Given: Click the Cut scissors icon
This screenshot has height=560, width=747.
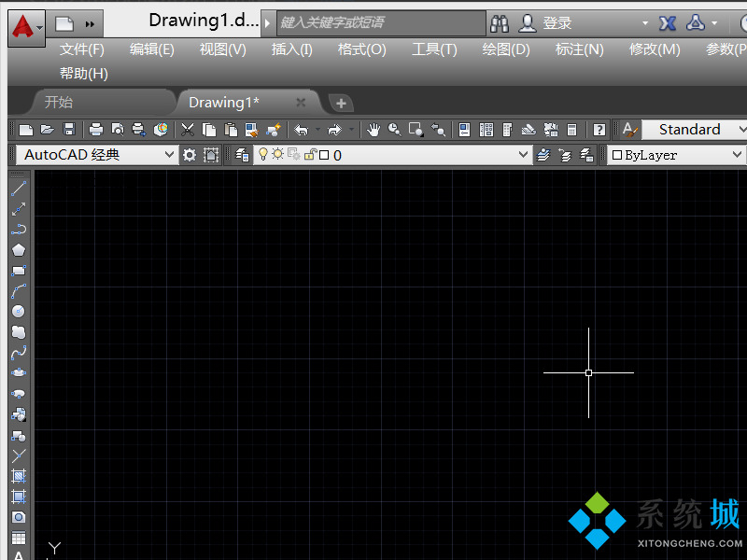Looking at the screenshot, I should [188, 130].
